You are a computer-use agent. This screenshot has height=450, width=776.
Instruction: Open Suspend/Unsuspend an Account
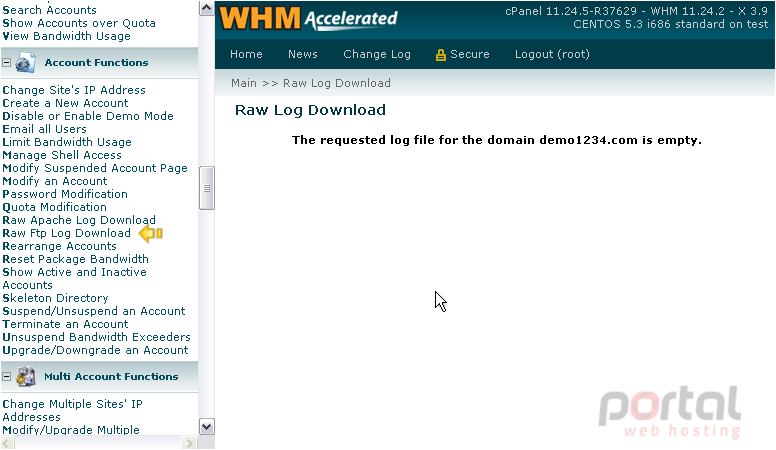[94, 311]
